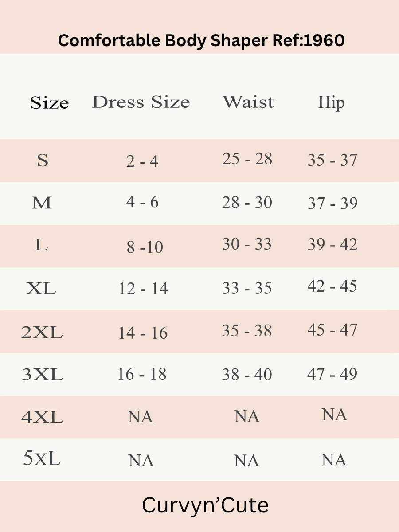The height and width of the screenshot is (532, 399).
Task: Click the 4XL size row label
Action: tap(42, 418)
